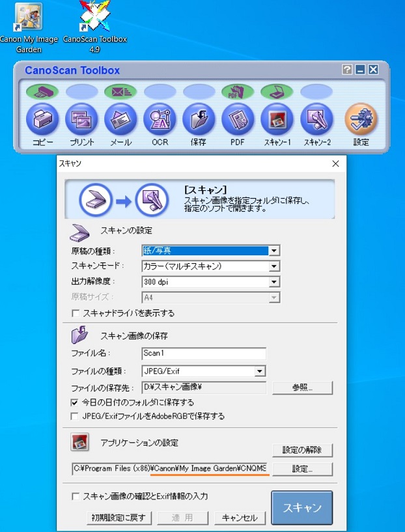Click the large スキャン button
Viewport: 405px width, 532px height.
click(302, 507)
